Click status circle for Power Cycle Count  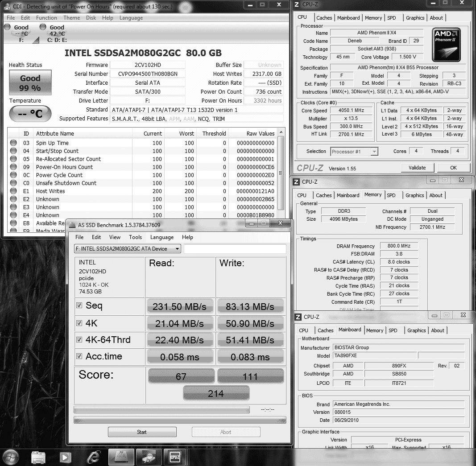[x=13, y=175]
